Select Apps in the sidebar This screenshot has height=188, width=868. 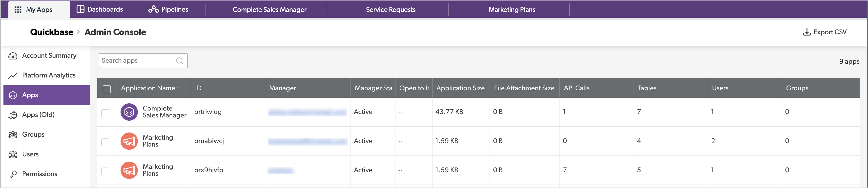[46, 95]
